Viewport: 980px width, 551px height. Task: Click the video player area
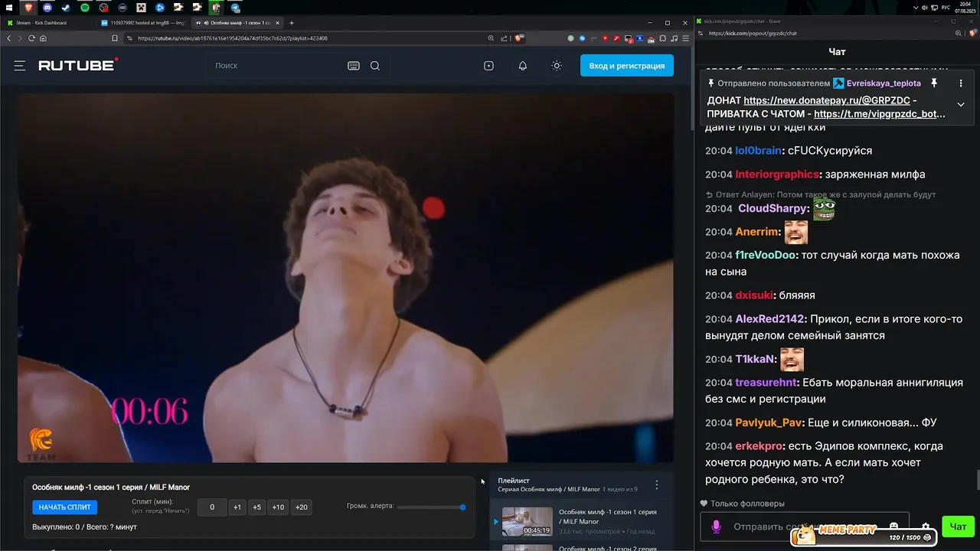tap(346, 278)
